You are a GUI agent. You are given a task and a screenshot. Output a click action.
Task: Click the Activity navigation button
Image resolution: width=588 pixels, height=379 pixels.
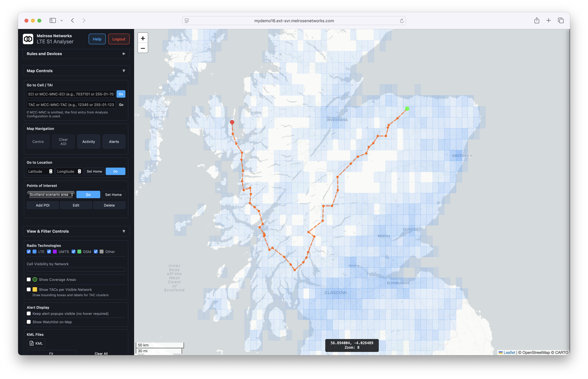[89, 141]
